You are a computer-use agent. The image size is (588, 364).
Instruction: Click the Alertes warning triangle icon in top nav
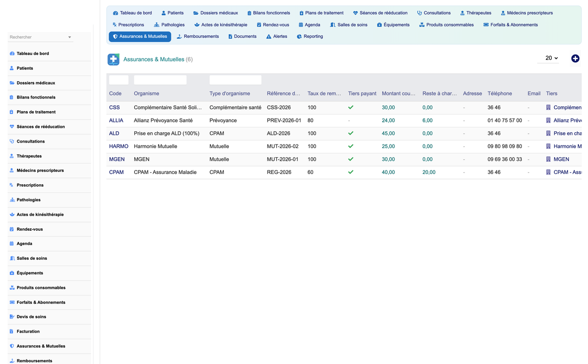coord(269,36)
